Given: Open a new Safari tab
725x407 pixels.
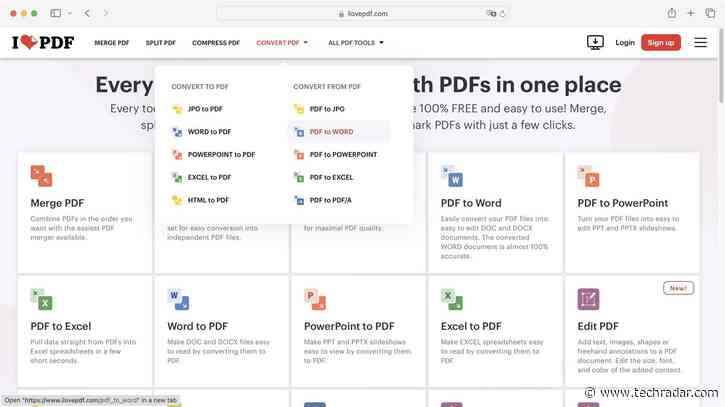Looking at the screenshot, I should (691, 13).
